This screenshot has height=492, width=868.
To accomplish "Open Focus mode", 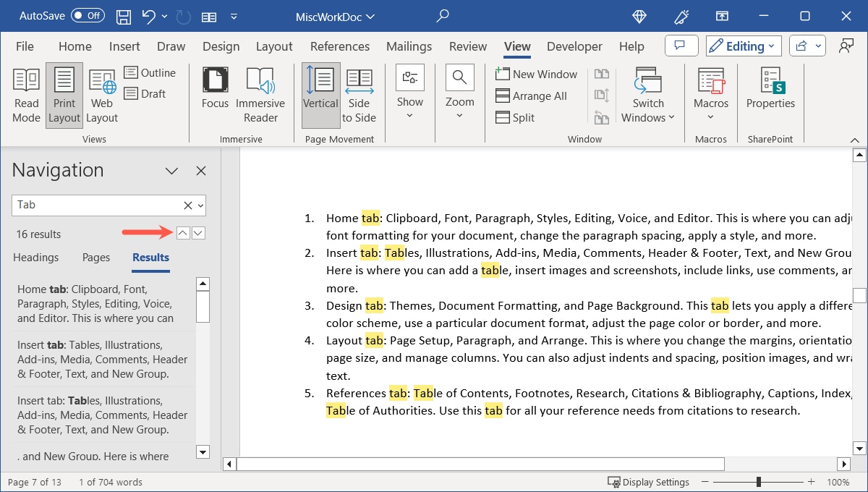I will (215, 95).
